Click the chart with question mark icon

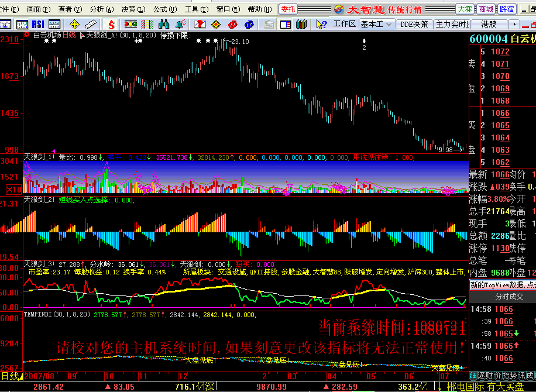pyautogui.click(x=200, y=24)
